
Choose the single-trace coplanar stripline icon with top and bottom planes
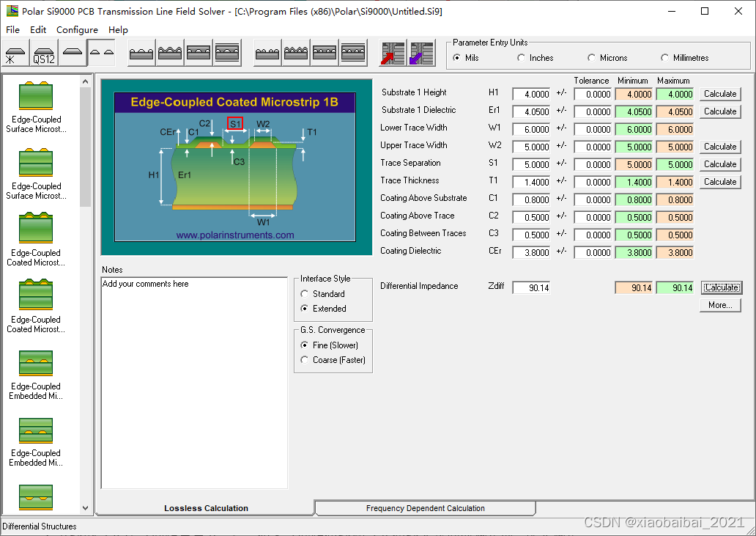click(x=227, y=53)
